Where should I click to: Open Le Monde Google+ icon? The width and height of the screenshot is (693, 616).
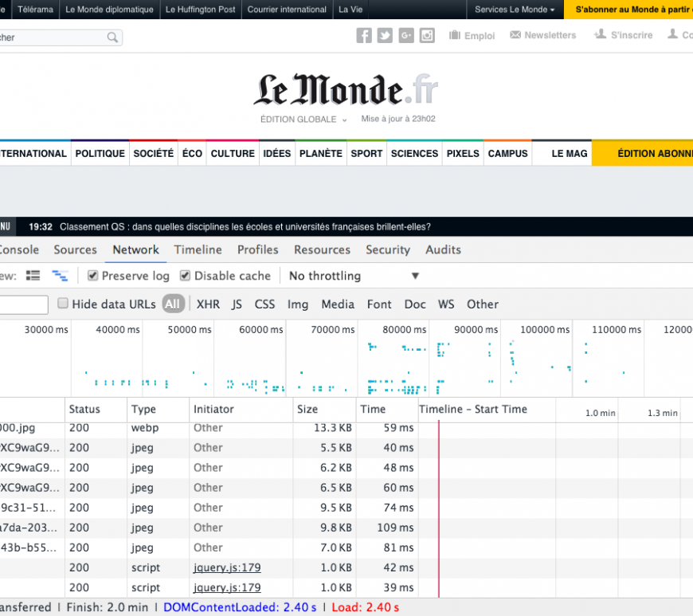point(406,35)
